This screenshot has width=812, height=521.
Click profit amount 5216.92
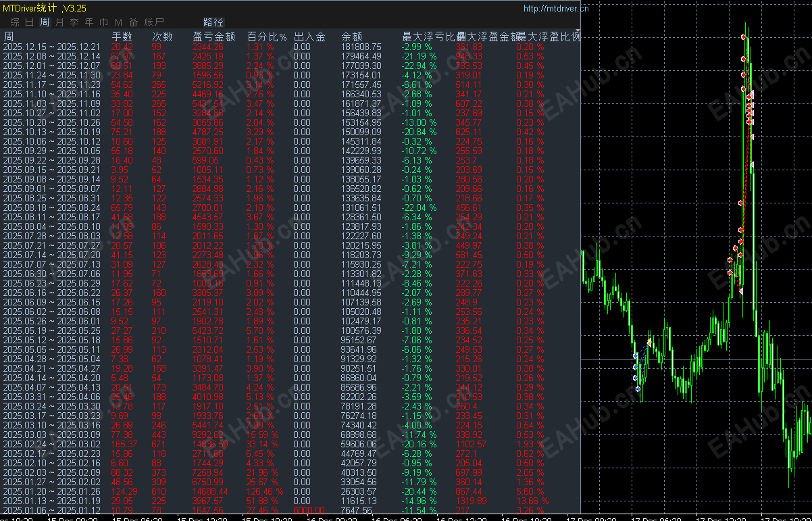[x=208, y=85]
